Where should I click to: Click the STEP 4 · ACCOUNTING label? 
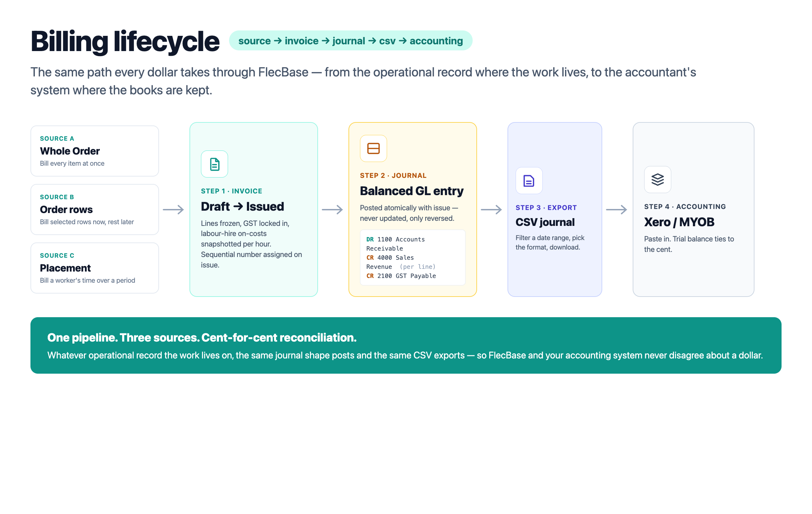(685, 207)
